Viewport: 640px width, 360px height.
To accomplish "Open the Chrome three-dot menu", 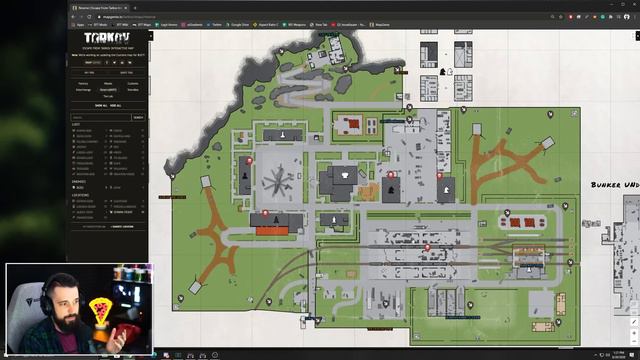I will (635, 17).
